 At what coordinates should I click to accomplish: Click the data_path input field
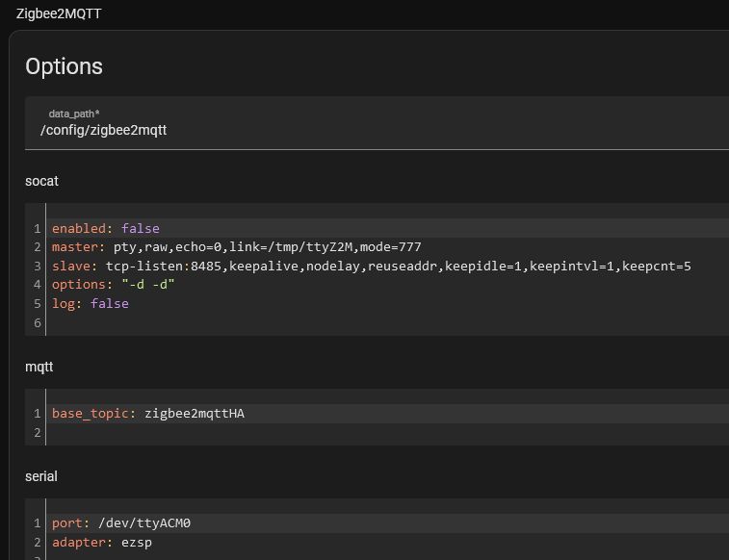pyautogui.click(x=377, y=123)
